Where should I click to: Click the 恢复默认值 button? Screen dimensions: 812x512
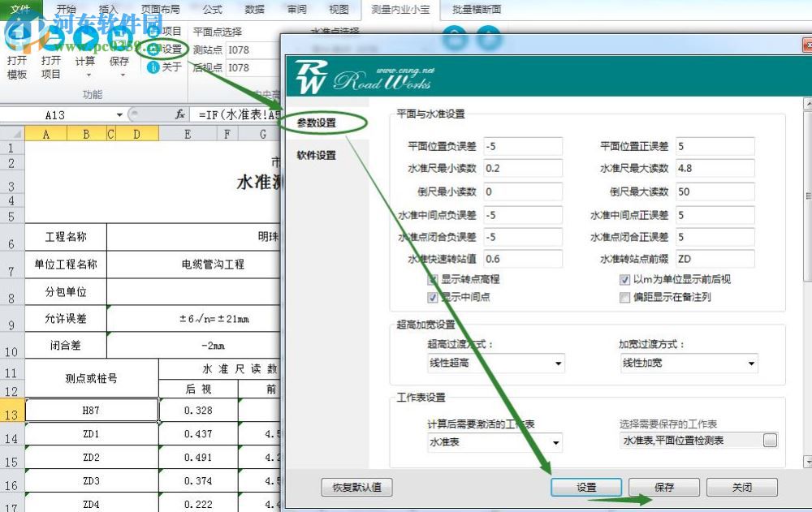click(356, 488)
